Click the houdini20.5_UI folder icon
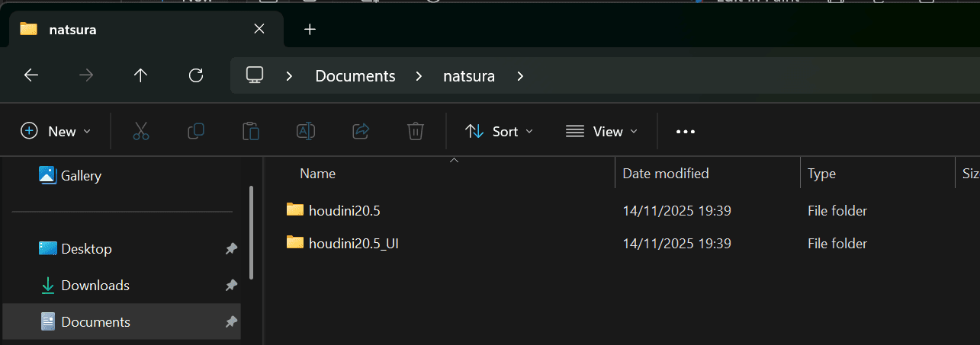 coord(295,243)
